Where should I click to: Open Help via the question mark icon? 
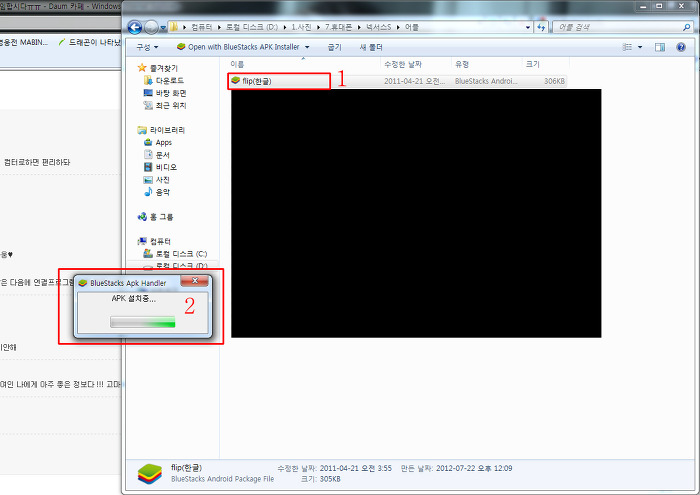tap(681, 47)
